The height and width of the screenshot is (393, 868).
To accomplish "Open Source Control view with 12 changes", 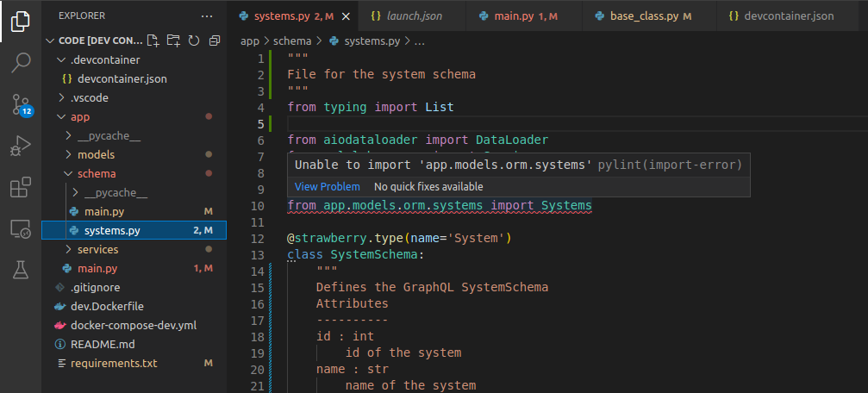I will pos(21,104).
